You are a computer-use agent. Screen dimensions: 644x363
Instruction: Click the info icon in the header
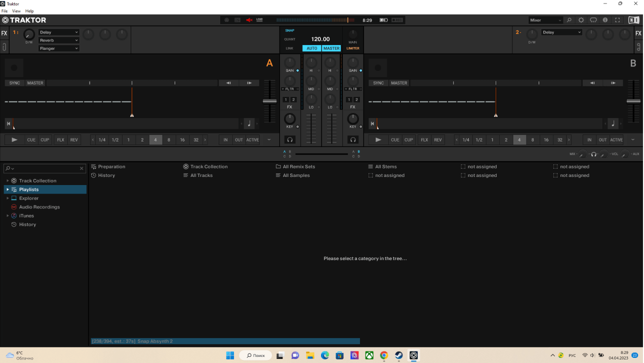[x=605, y=20]
